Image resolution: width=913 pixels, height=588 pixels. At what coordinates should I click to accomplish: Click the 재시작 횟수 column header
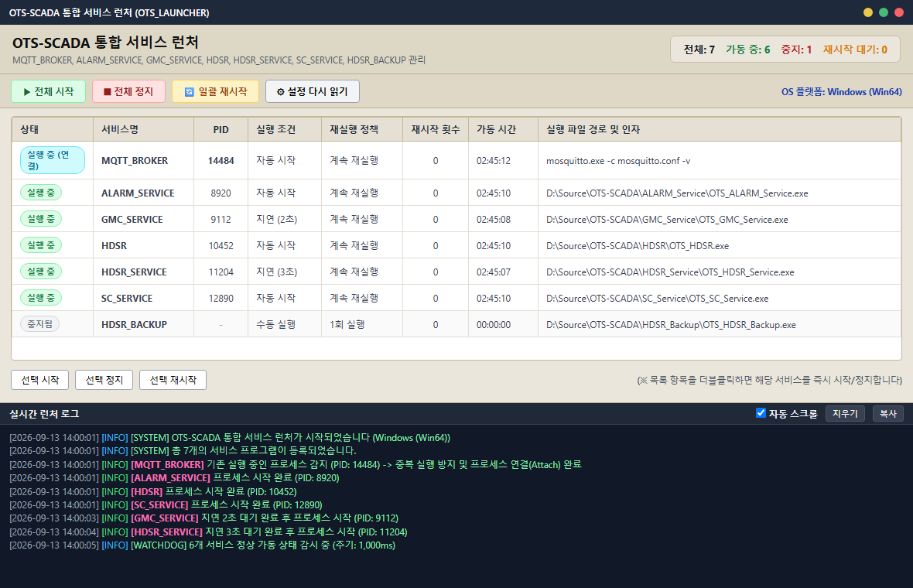pyautogui.click(x=436, y=129)
